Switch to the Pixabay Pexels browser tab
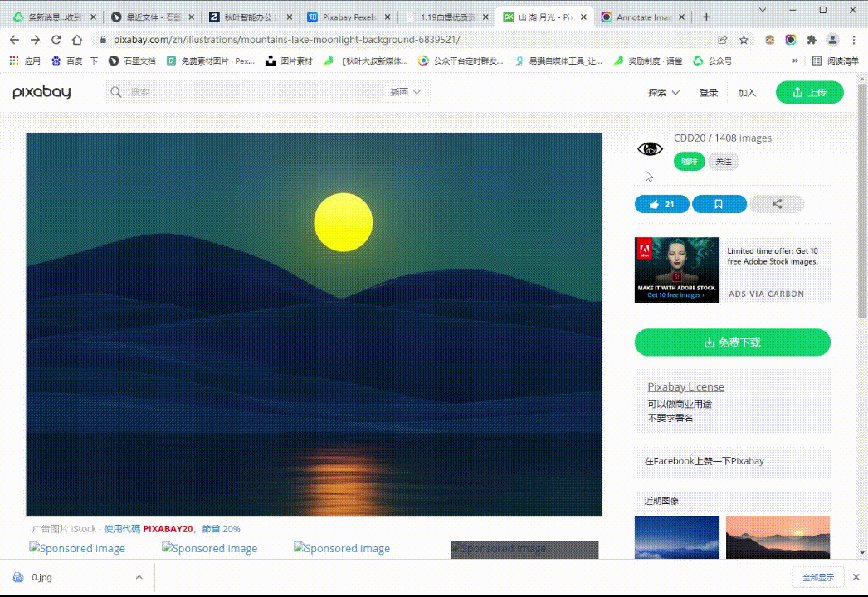 coord(349,17)
